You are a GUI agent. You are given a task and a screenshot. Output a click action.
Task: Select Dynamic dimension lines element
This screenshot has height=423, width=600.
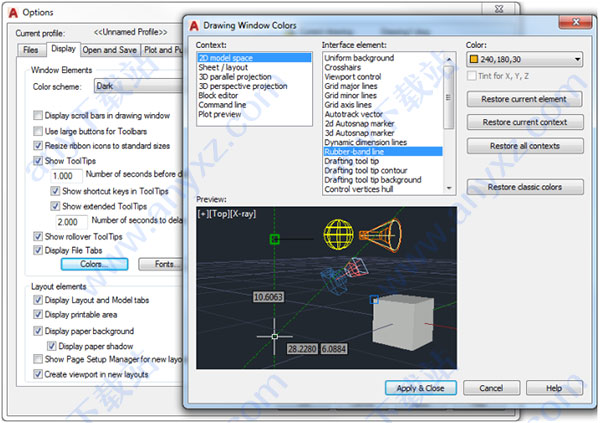(383, 142)
